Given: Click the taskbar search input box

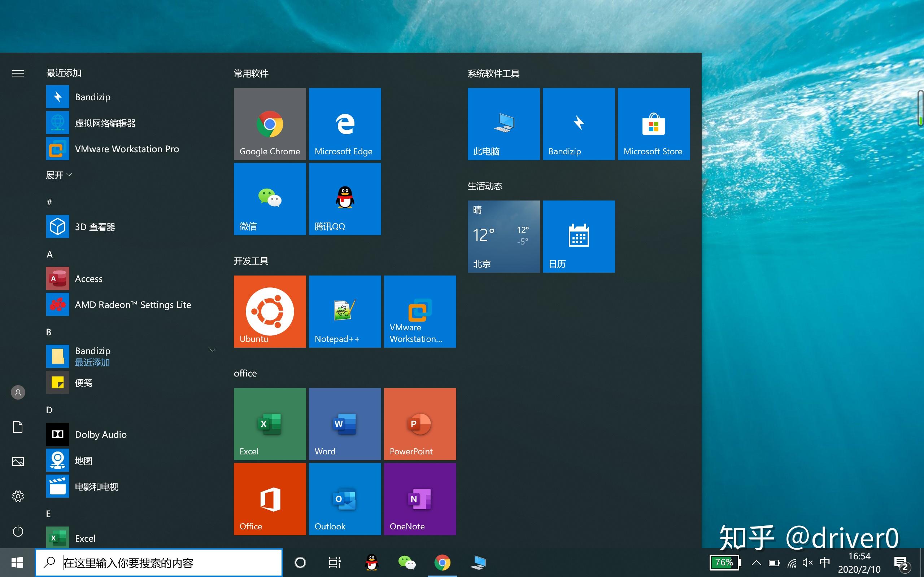Looking at the screenshot, I should click(x=158, y=562).
